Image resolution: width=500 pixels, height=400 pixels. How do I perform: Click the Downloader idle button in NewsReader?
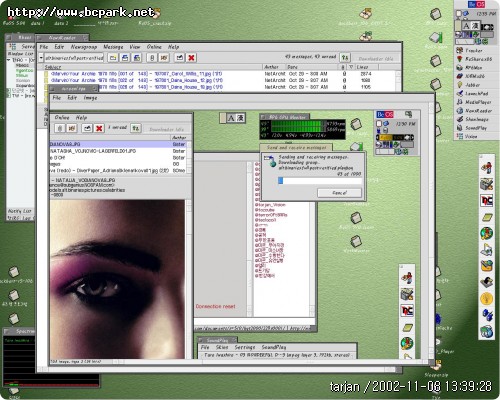click(x=376, y=59)
